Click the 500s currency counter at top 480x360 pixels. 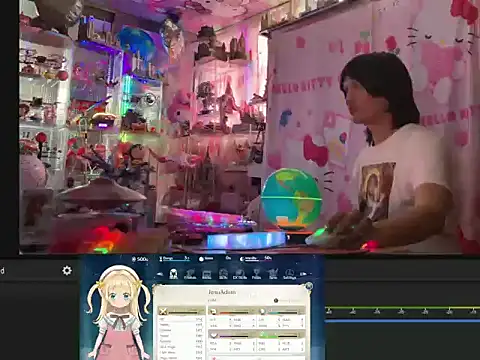click(140, 259)
